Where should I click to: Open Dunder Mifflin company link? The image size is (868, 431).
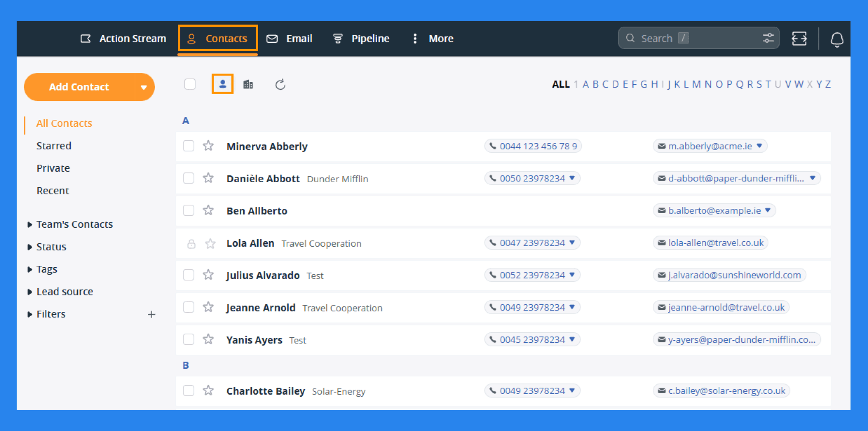tap(337, 179)
